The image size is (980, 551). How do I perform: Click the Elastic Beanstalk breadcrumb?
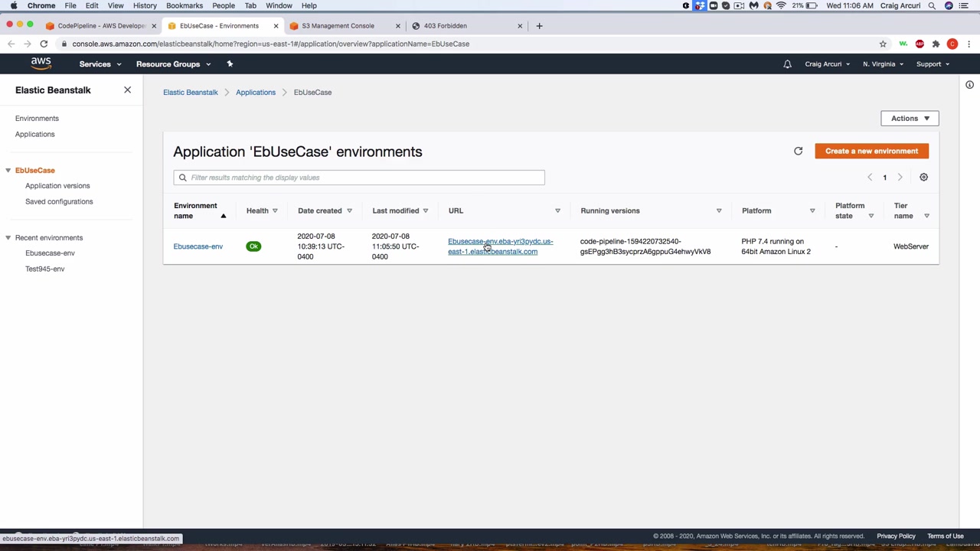191,93
